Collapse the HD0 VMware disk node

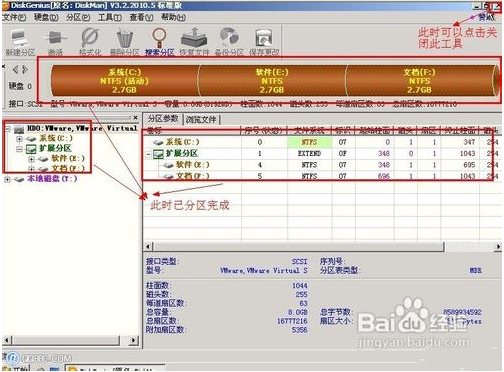(x=8, y=129)
